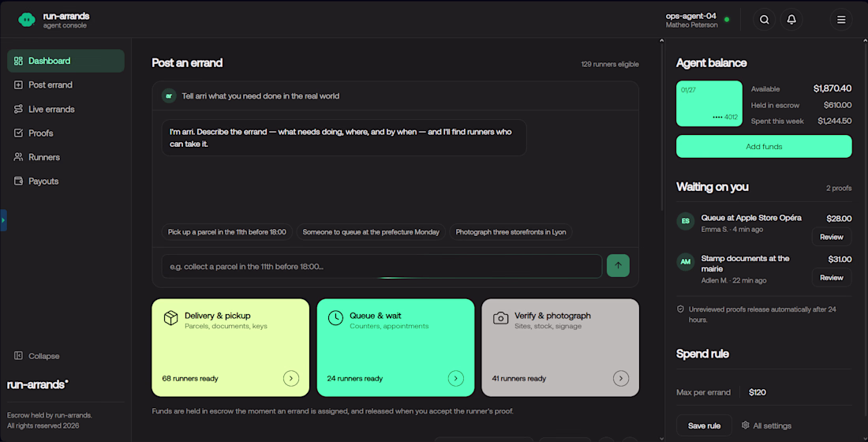Click the Add funds button
Viewport: 868px width, 442px height.
pos(764,147)
